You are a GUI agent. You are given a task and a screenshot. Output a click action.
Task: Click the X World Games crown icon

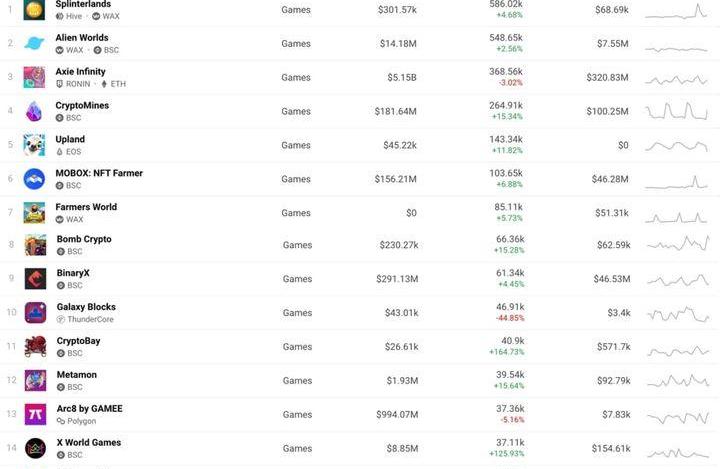pyautogui.click(x=35, y=448)
